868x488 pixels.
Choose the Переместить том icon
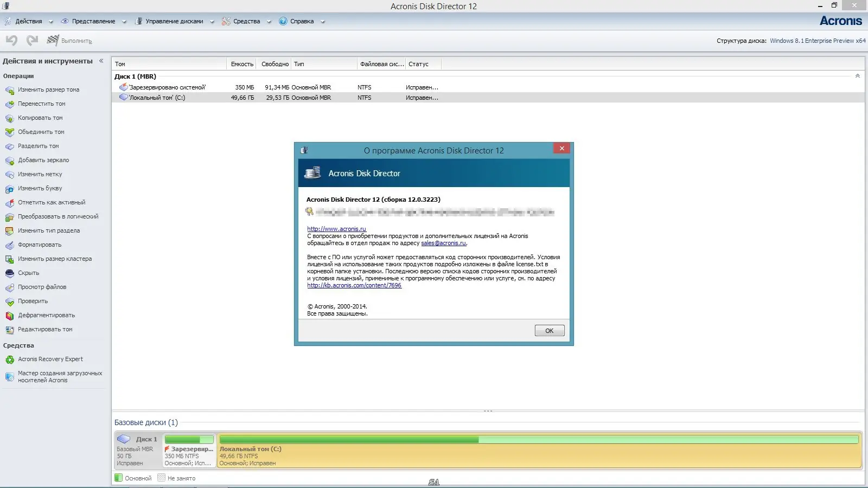(10, 104)
